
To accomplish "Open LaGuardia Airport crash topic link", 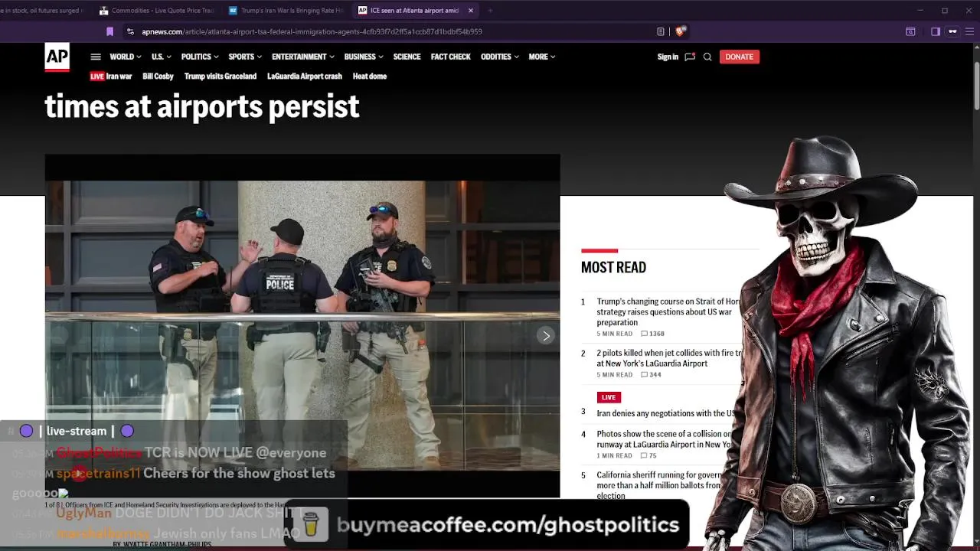I will 305,76.
